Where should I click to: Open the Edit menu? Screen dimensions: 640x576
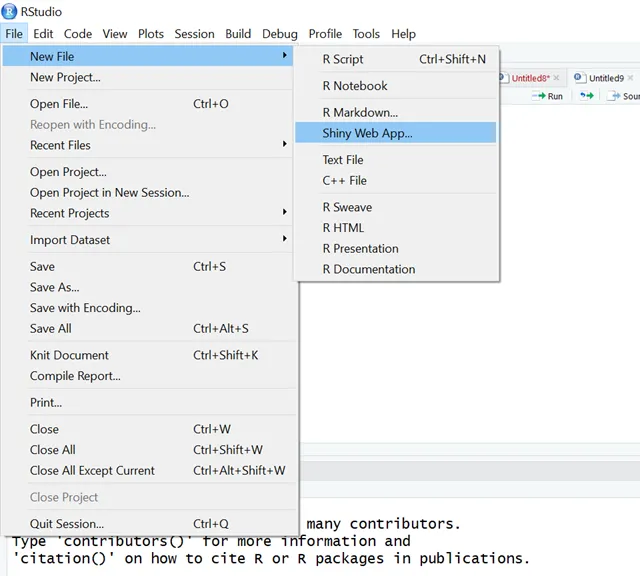[43, 34]
